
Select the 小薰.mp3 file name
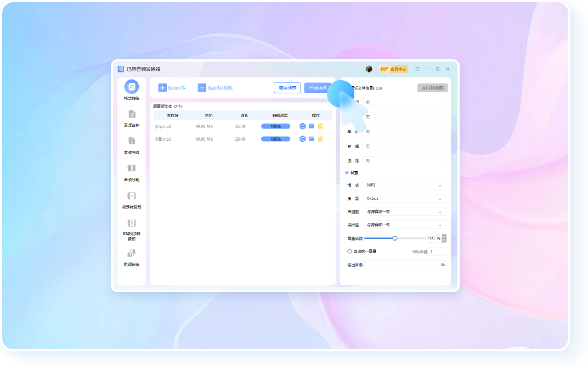click(163, 139)
